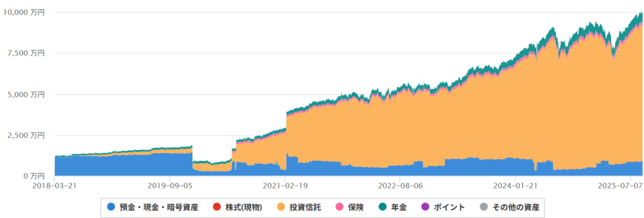Toggle the blue 預金・現金・暗号資産 legend dot
Viewport: 644px width, 218px height.
coord(111,207)
